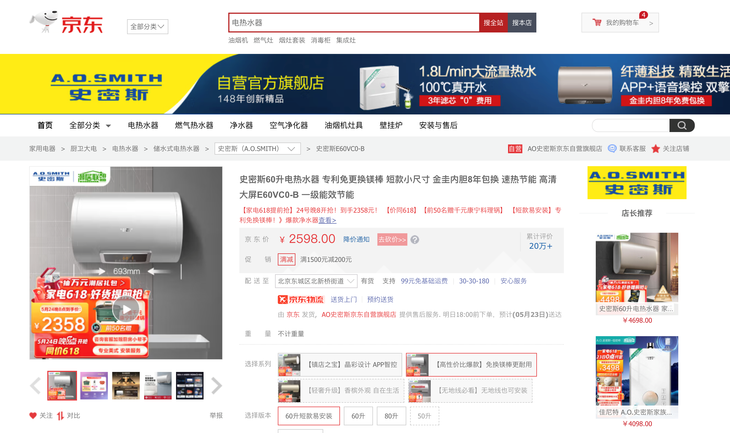Show previous product thumbnails with left arrow
Screen dimensions: 730x433
tap(36, 385)
